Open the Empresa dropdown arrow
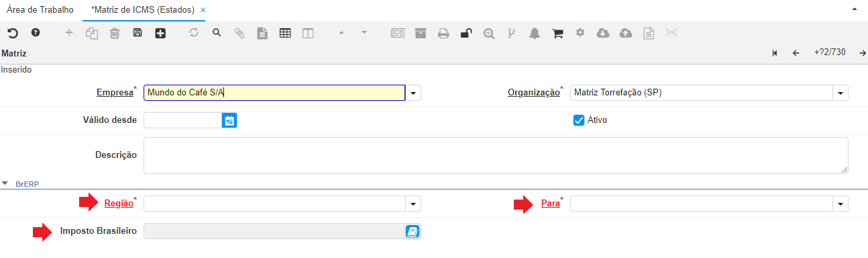This screenshot has height=258, width=868. coord(413,93)
